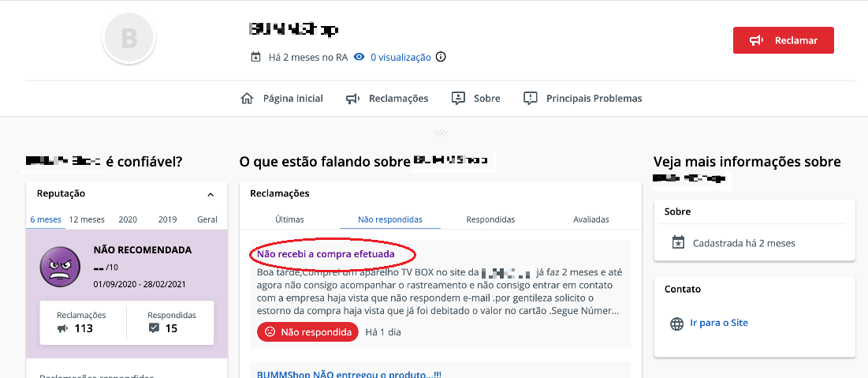The height and width of the screenshot is (378, 868).
Task: Select the 12 meses reputation period
Action: point(87,219)
